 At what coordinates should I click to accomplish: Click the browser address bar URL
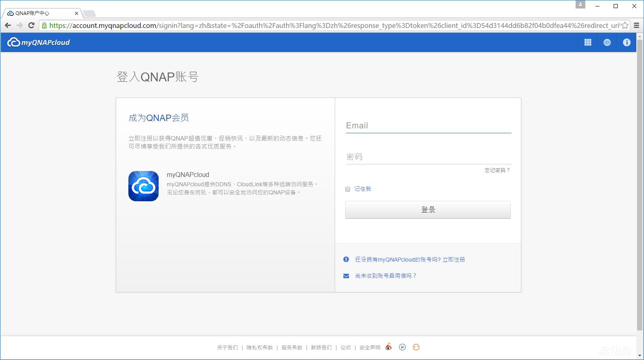click(334, 26)
